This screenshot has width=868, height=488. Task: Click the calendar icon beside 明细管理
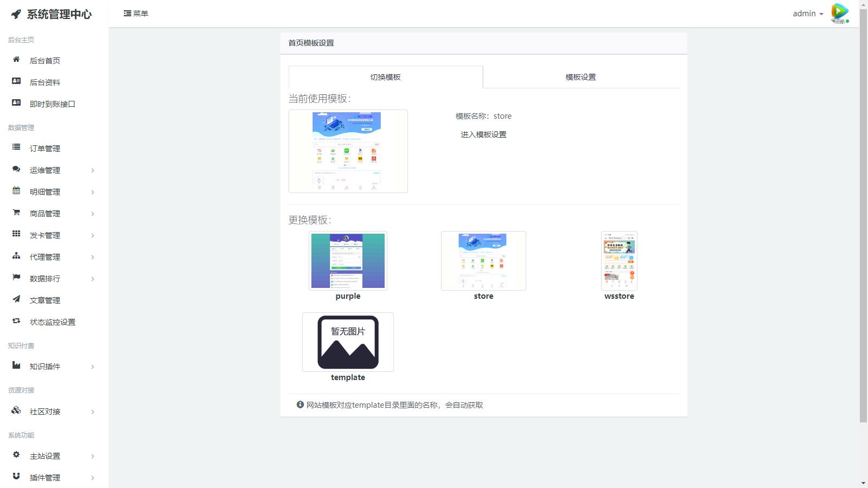16,191
